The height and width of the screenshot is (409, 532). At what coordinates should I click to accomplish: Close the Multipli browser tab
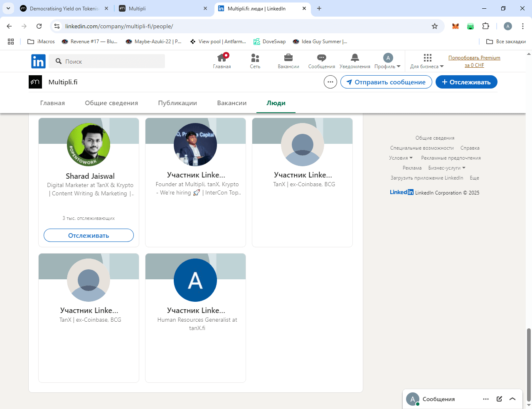[205, 8]
